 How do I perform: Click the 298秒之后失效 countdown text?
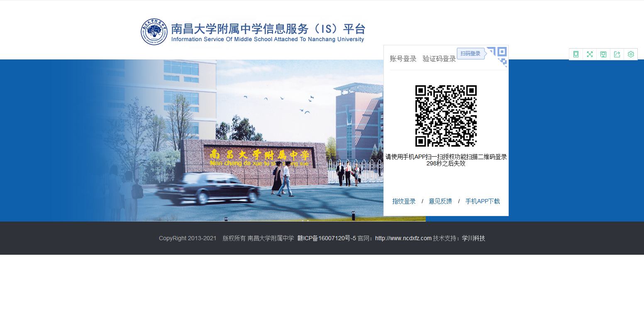pos(446,163)
